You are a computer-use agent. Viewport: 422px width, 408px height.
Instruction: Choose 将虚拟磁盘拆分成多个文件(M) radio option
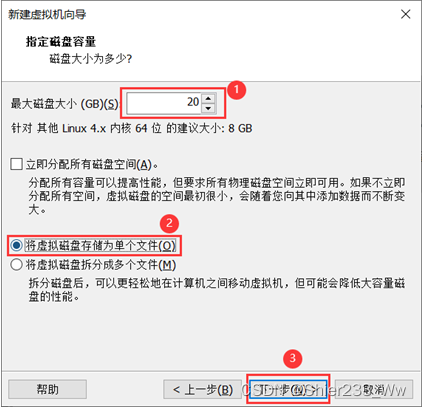pos(16,265)
